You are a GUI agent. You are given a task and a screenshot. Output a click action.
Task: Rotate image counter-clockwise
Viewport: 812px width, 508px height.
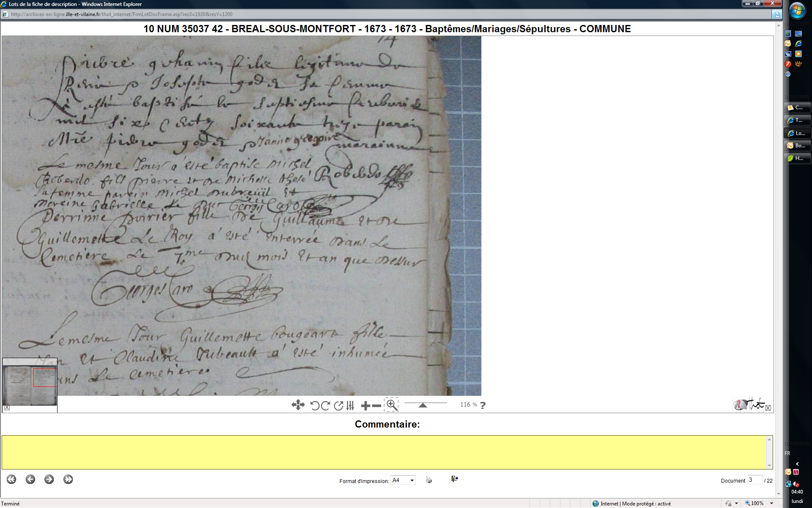click(x=315, y=406)
